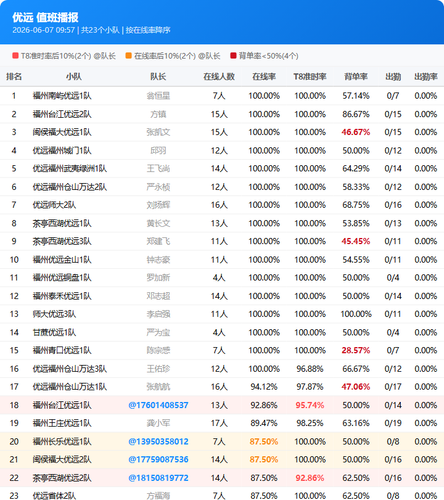Open the @18150819772 captain mention link

[158, 478]
